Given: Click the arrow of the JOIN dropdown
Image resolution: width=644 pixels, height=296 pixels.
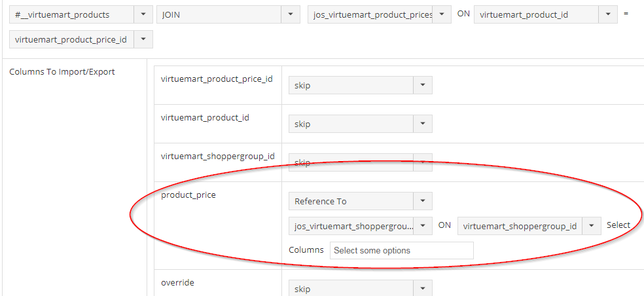Looking at the screenshot, I should 291,15.
